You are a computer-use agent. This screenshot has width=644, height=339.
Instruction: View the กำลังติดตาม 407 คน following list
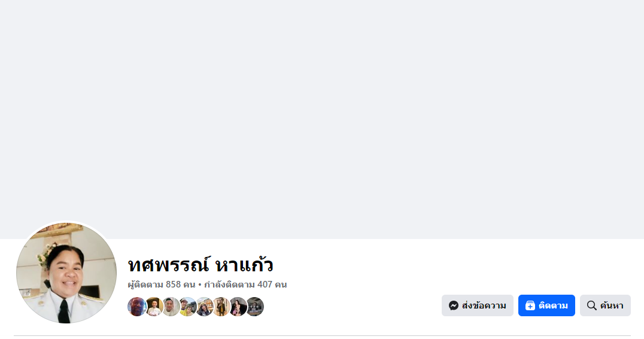(245, 284)
